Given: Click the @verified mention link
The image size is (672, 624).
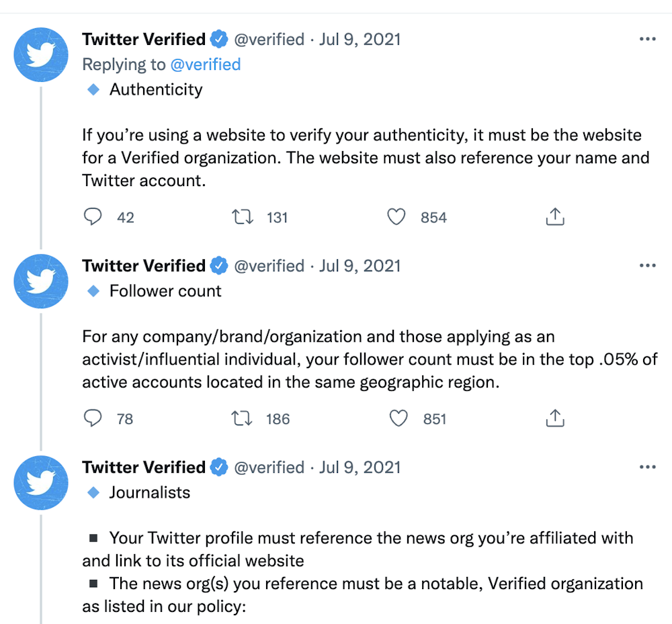Looking at the screenshot, I should [205, 64].
